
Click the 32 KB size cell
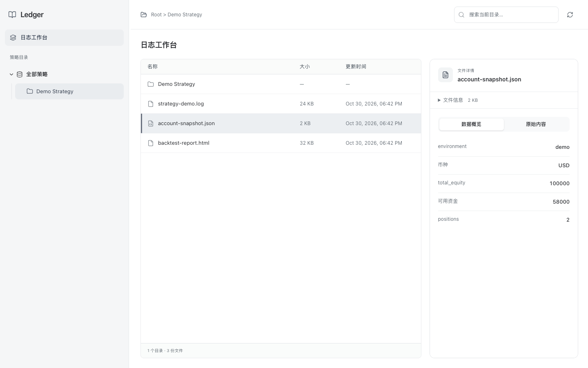click(307, 143)
